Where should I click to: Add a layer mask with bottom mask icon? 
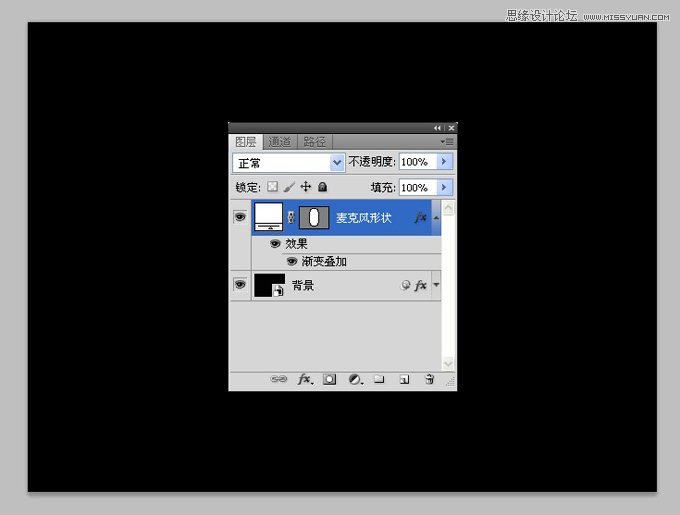330,380
